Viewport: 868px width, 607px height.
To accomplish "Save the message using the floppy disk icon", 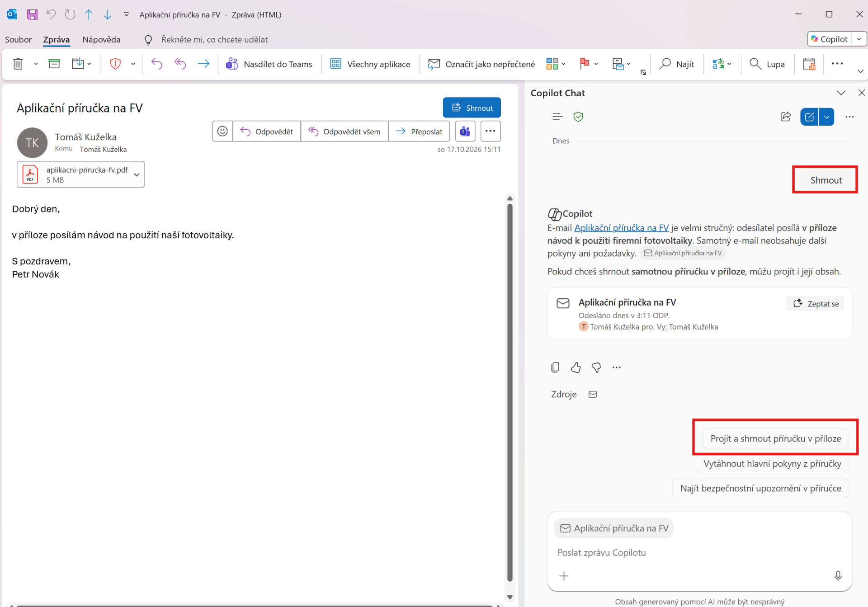I will click(32, 14).
